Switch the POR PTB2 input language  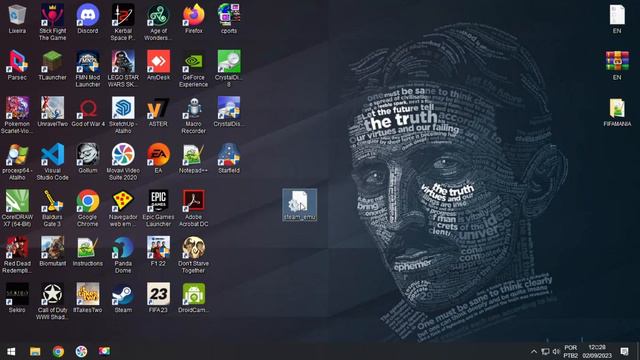(571, 351)
